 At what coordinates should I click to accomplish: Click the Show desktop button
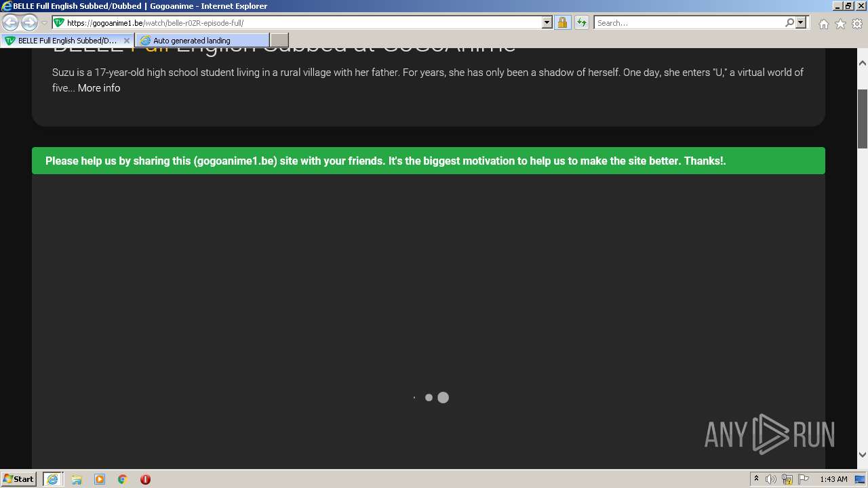(x=860, y=479)
